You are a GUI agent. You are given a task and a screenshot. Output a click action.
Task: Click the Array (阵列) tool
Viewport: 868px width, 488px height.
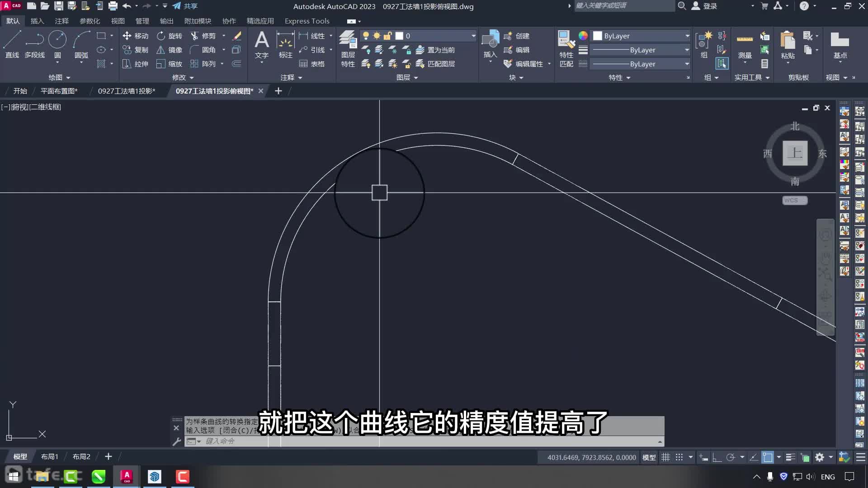click(x=203, y=64)
